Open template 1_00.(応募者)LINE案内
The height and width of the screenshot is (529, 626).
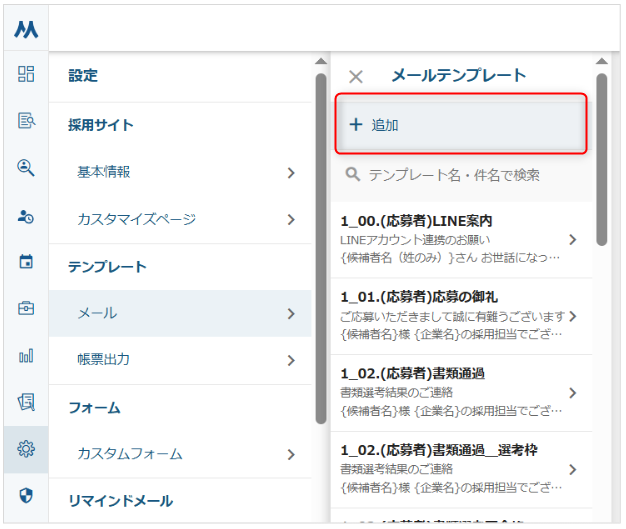point(460,239)
